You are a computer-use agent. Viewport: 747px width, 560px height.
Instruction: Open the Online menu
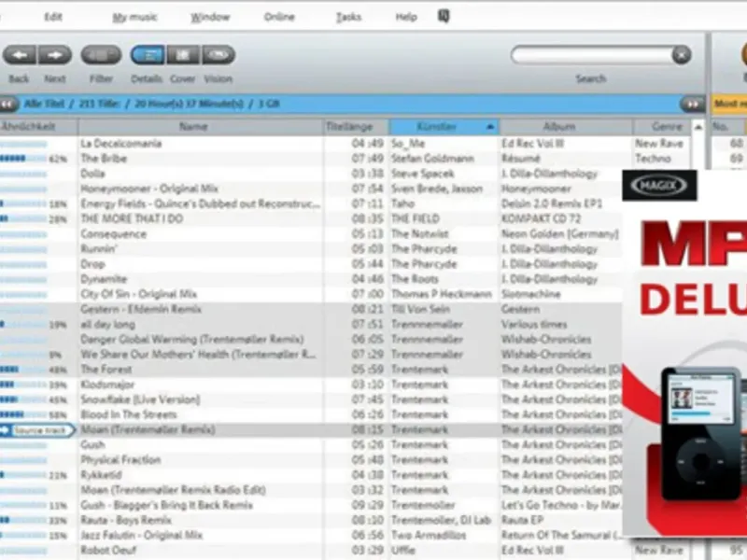pyautogui.click(x=279, y=17)
